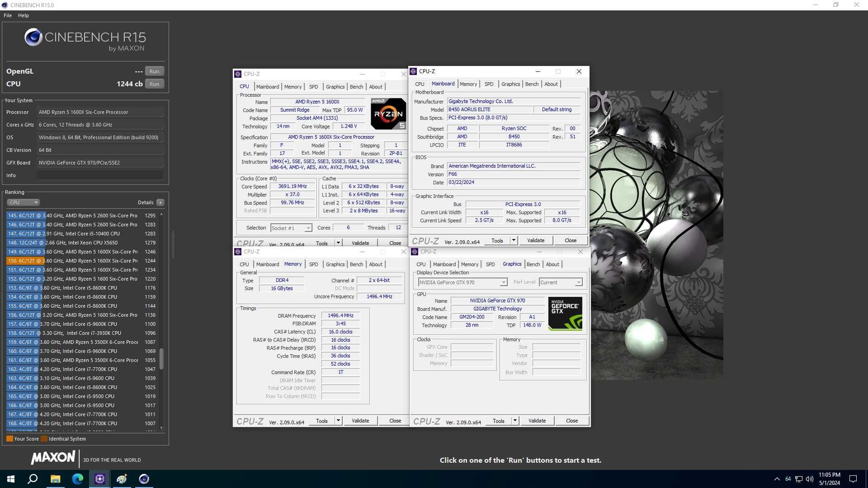Viewport: 868px width, 488px height.
Task: Switch to Cinebench taskbar icon
Action: (144, 479)
